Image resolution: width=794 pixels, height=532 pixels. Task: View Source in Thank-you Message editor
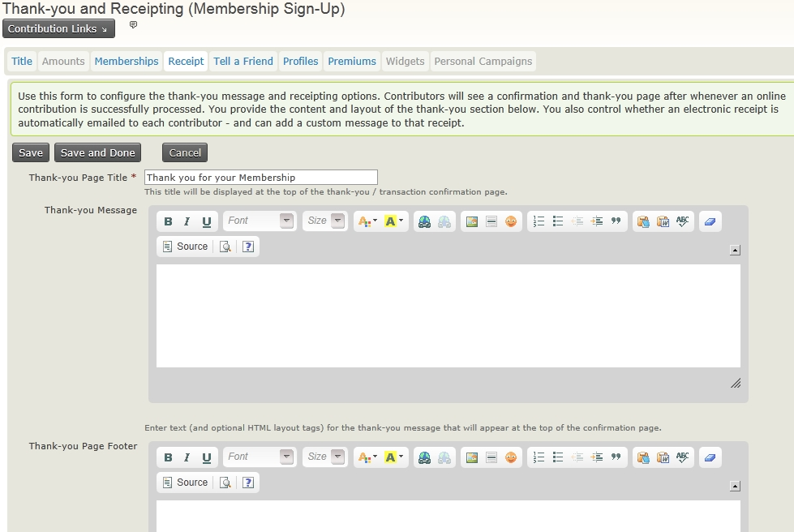pyautogui.click(x=185, y=247)
